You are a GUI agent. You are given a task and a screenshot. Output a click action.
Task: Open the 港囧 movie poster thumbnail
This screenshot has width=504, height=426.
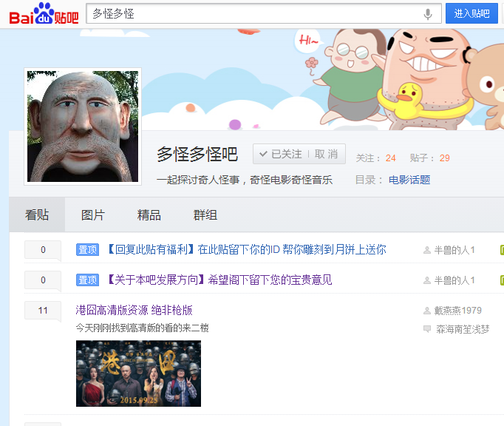pyautogui.click(x=138, y=373)
